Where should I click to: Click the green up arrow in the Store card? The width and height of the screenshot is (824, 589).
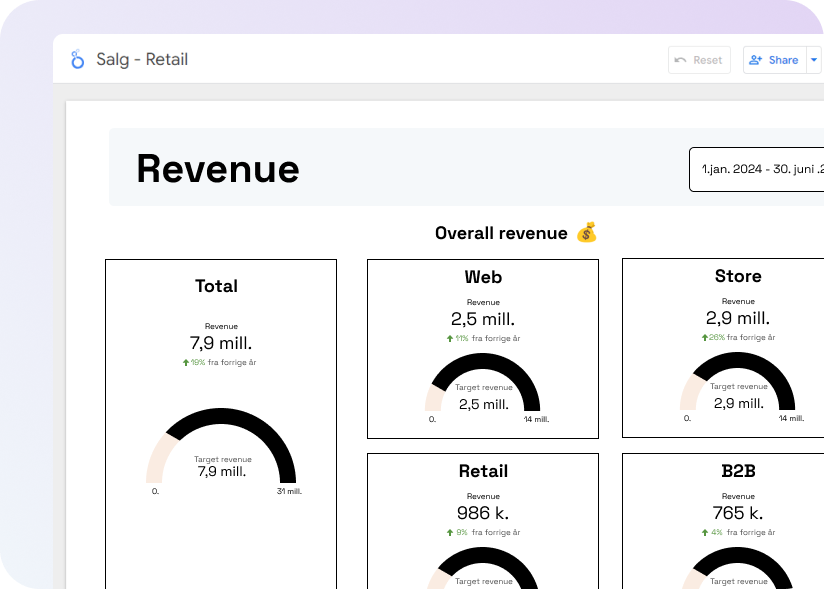coord(705,338)
